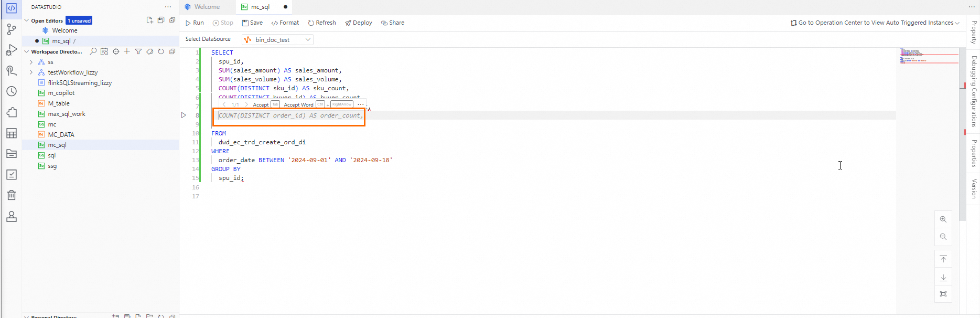Open the clock history icon in sidebar
980x318 pixels.
pyautogui.click(x=11, y=91)
